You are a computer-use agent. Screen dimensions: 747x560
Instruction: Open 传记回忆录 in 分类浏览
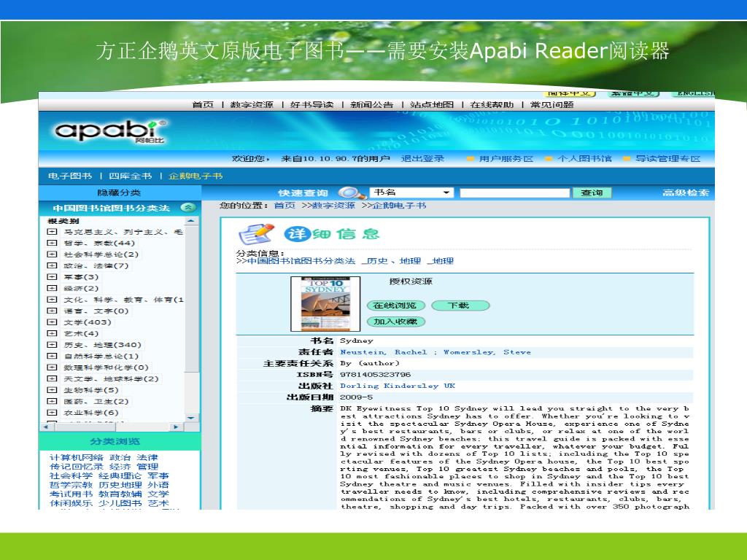(x=76, y=467)
